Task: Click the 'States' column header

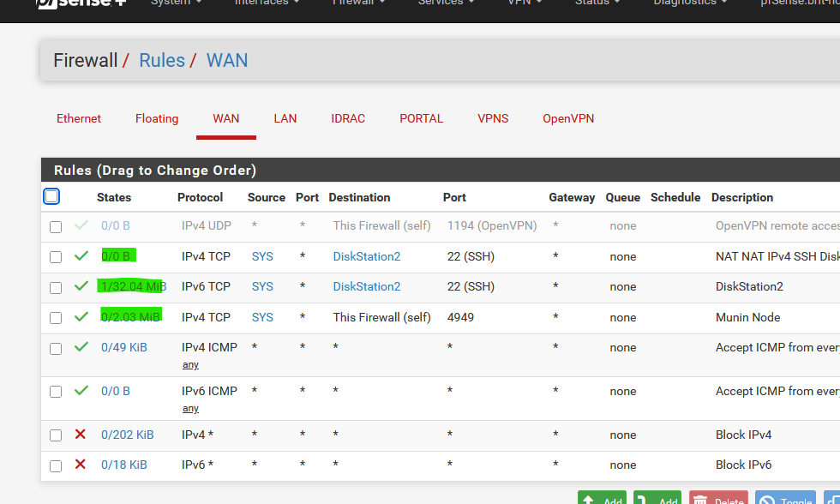Action: (x=114, y=197)
